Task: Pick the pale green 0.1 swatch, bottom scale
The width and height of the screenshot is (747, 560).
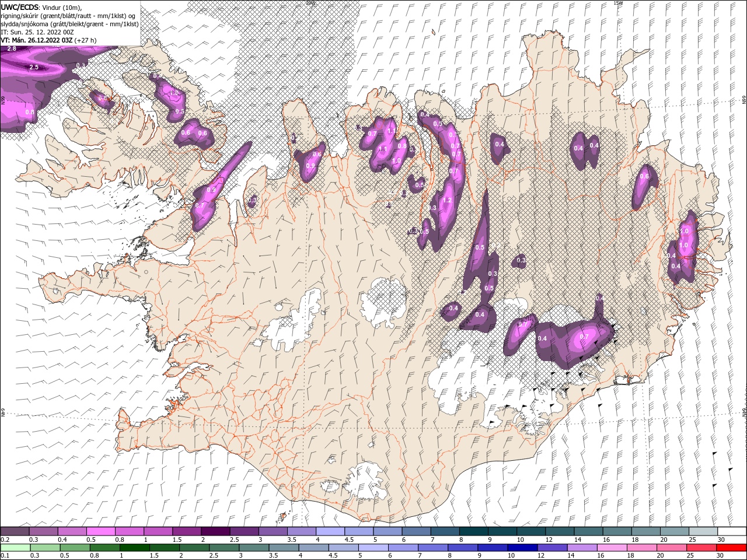Action: coord(15,548)
